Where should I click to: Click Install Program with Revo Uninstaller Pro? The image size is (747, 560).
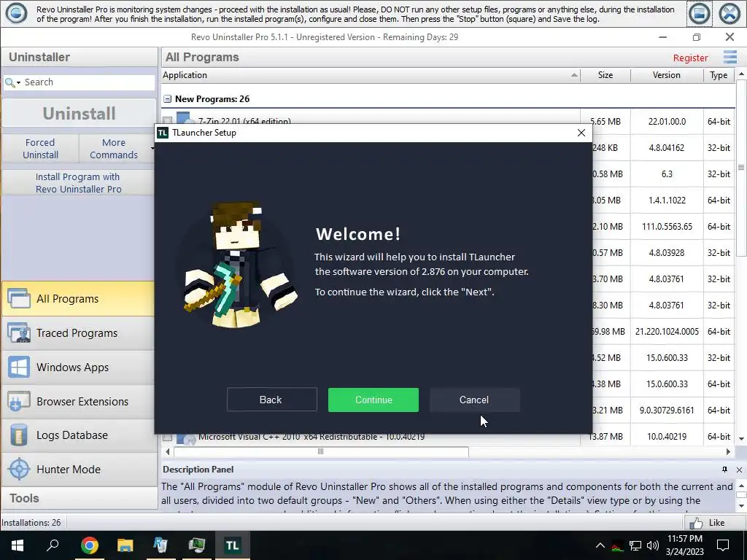[79, 183]
